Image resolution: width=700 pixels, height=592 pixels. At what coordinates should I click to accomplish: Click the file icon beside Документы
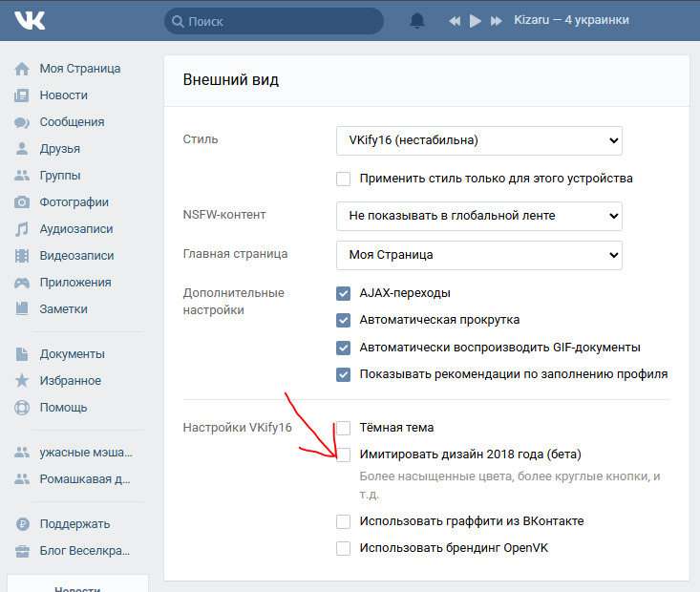21,354
